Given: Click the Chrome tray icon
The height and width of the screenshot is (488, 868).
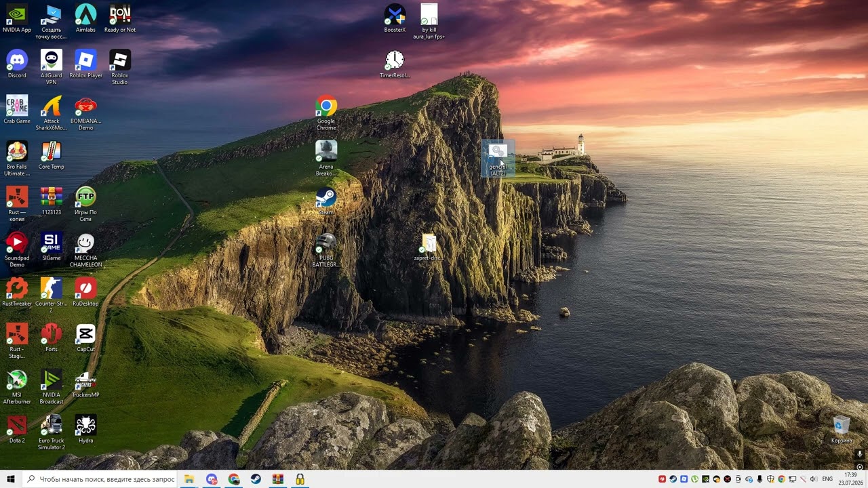Looking at the screenshot, I should click(781, 479).
